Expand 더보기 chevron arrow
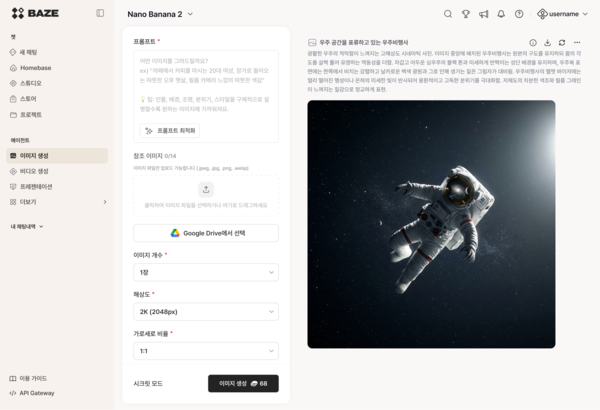This screenshot has height=410, width=600. [x=105, y=202]
